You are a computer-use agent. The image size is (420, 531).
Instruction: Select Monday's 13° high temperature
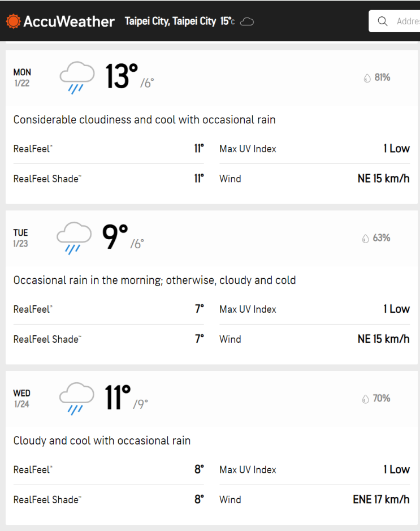pyautogui.click(x=122, y=77)
